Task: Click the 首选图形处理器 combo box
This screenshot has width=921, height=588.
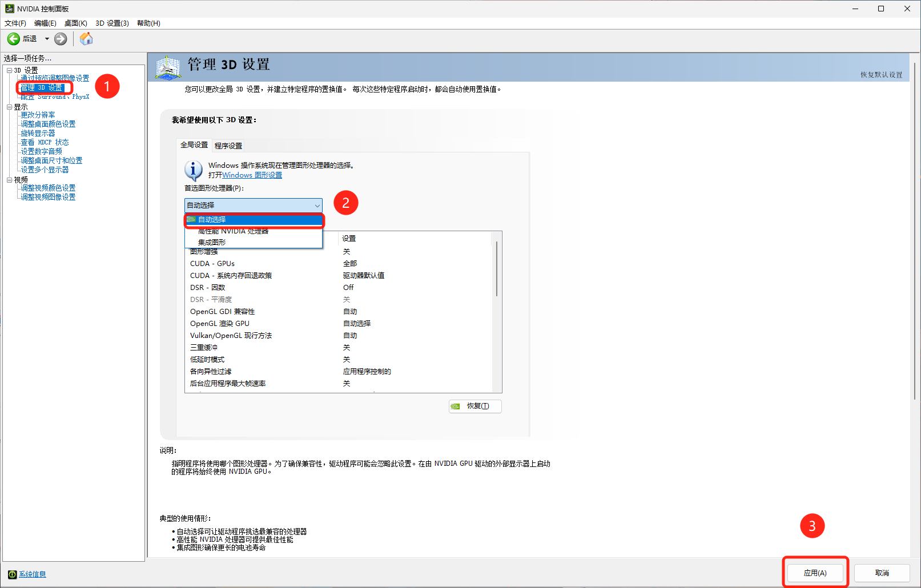Action: [254, 205]
